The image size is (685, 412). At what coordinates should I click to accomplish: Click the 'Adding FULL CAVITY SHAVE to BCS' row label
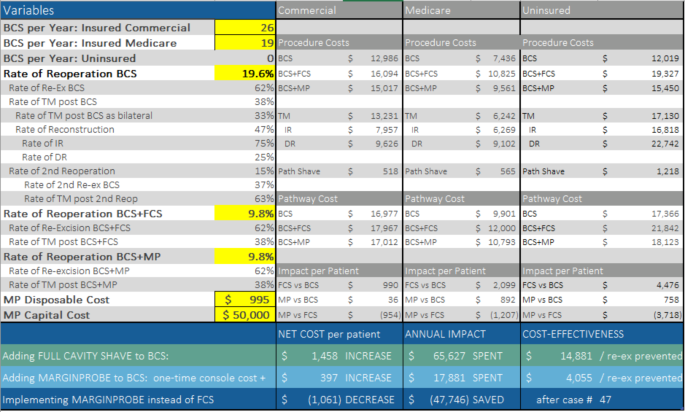(x=85, y=356)
